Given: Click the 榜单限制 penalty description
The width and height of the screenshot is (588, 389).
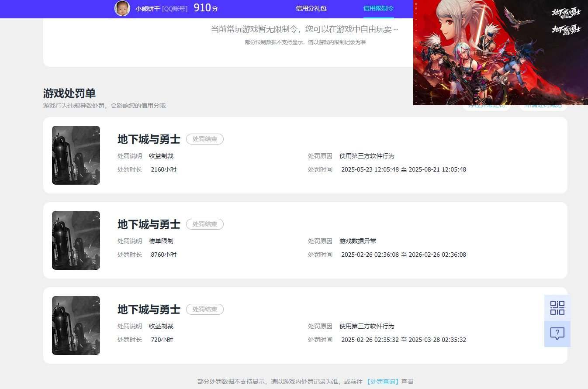Looking at the screenshot, I should pos(161,241).
